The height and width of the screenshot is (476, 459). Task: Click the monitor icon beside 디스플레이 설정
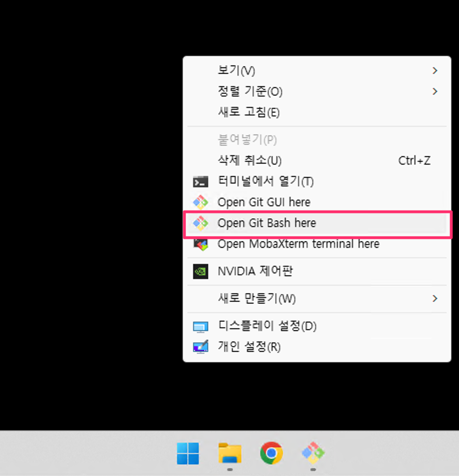[200, 326]
